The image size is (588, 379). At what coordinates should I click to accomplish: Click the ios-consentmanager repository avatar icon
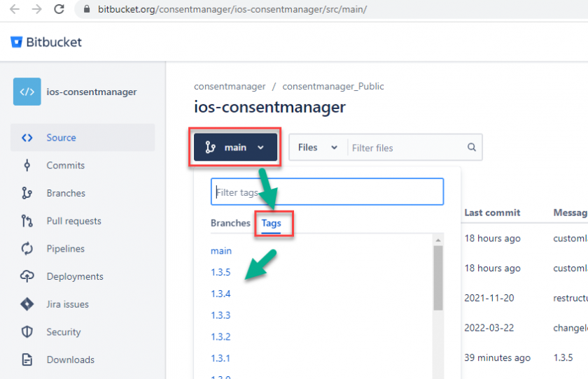click(27, 92)
